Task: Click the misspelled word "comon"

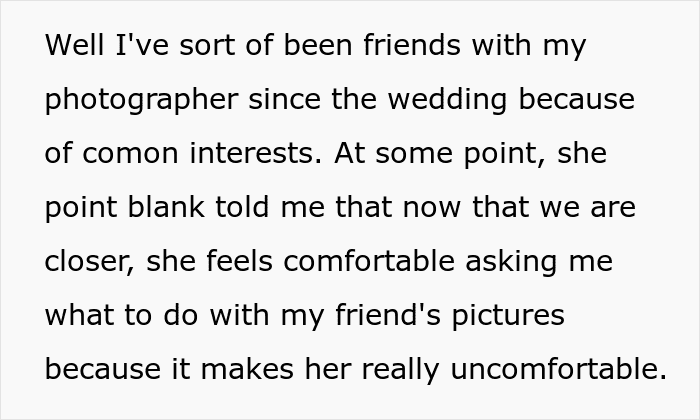Action: click(125, 154)
